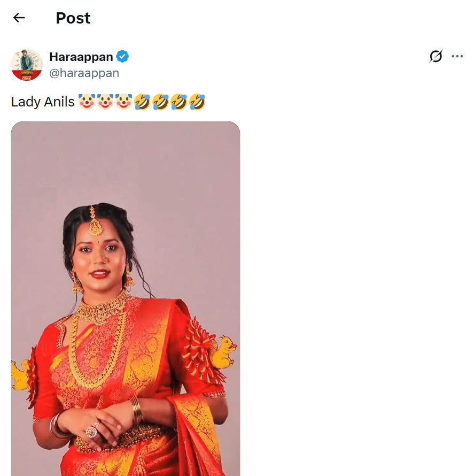Click the "Post" page heading
Image resolution: width=475 pixels, height=476 pixels.
pos(73,18)
